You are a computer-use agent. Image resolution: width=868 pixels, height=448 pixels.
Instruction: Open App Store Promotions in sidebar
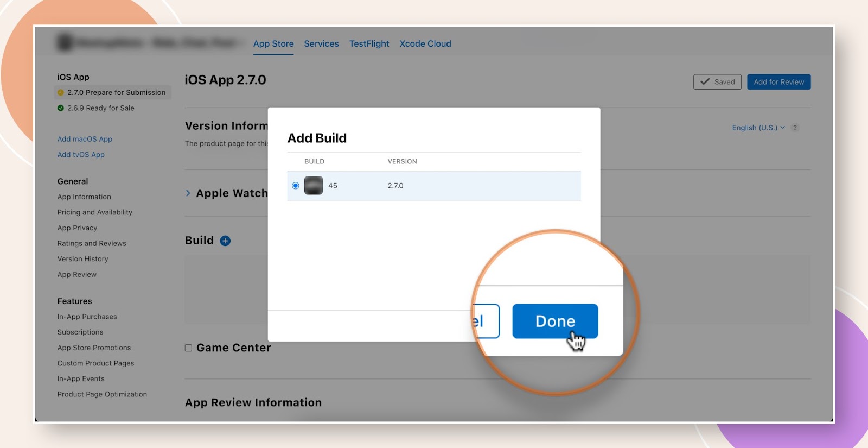coord(94,348)
